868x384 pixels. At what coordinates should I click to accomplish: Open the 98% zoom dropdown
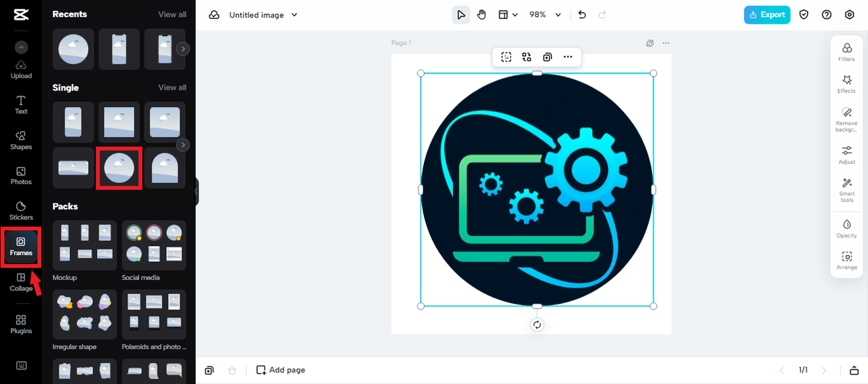(x=545, y=15)
